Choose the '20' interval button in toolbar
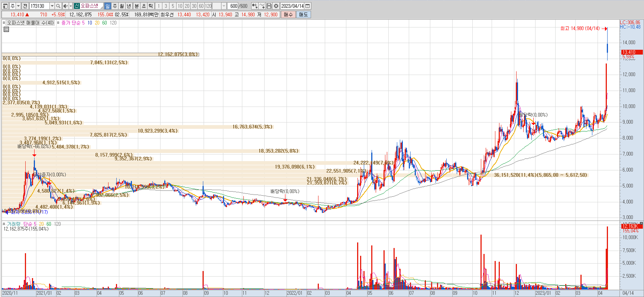The image size is (644, 297). [x=187, y=6]
